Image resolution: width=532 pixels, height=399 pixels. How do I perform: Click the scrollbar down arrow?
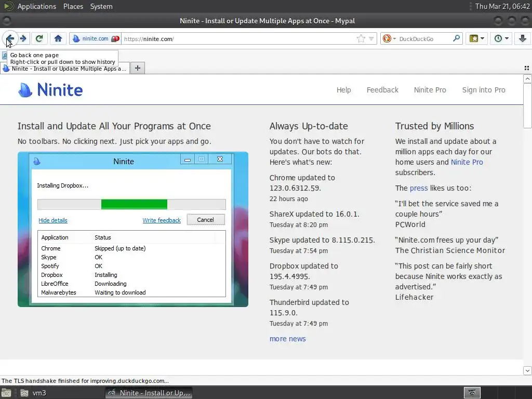click(527, 370)
